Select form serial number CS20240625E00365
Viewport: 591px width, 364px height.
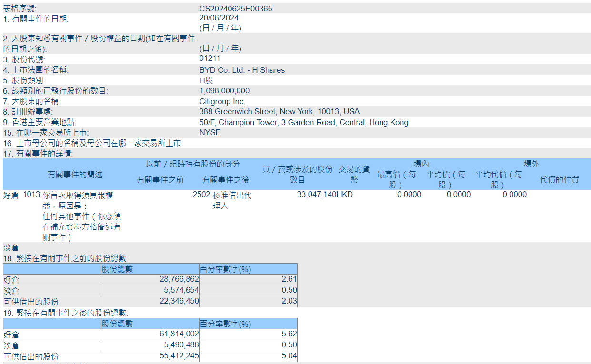[x=236, y=9]
